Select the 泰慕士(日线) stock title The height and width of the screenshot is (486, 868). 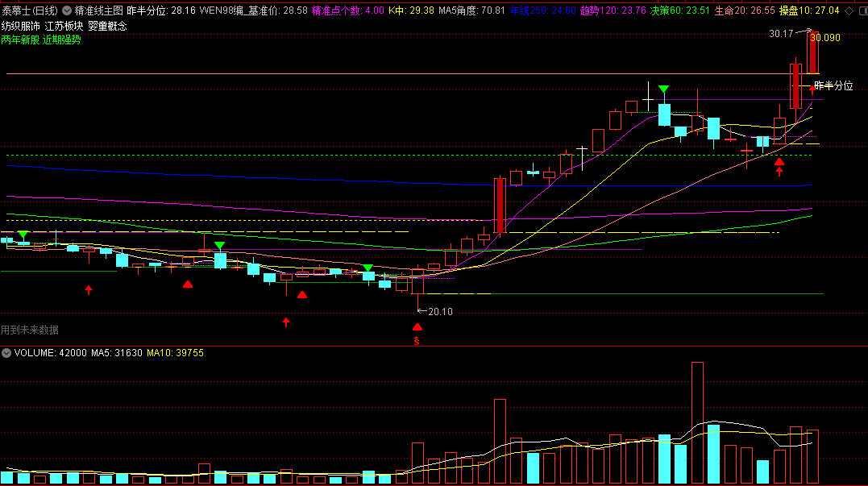[x=29, y=10]
